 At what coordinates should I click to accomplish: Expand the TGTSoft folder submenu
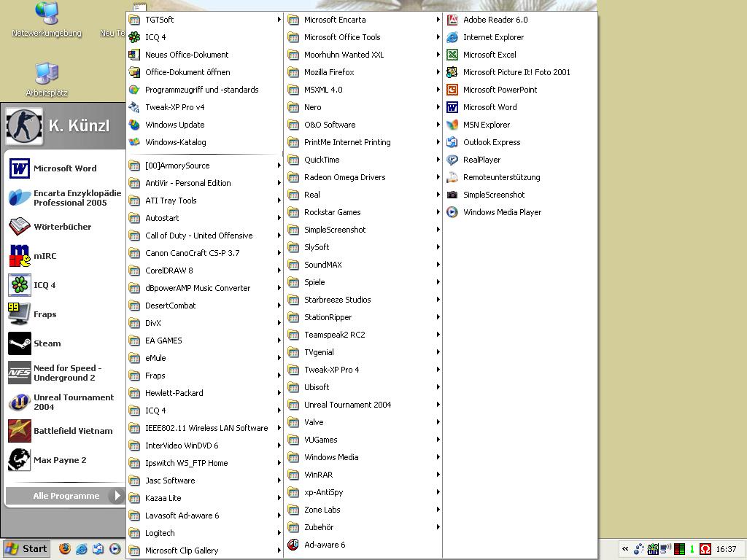point(205,20)
